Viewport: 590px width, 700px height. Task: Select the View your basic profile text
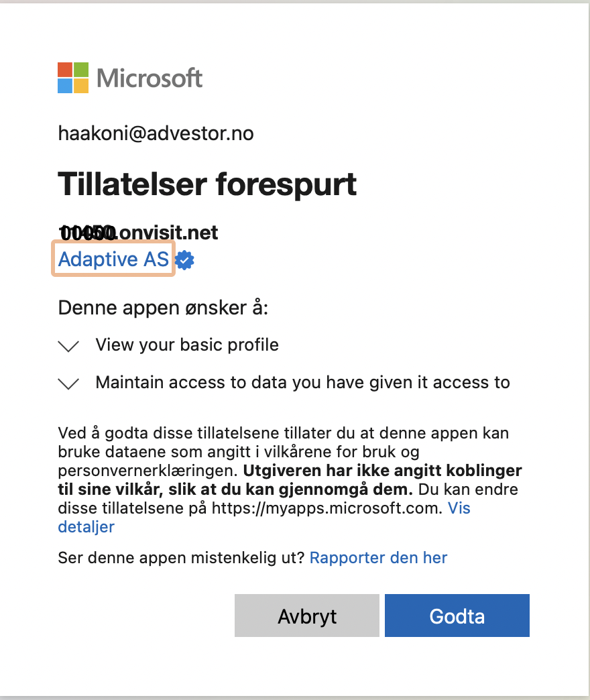[187, 345]
